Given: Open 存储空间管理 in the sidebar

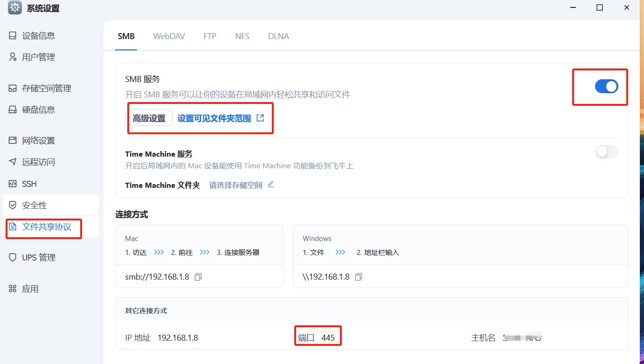Looking at the screenshot, I should (x=51, y=89).
